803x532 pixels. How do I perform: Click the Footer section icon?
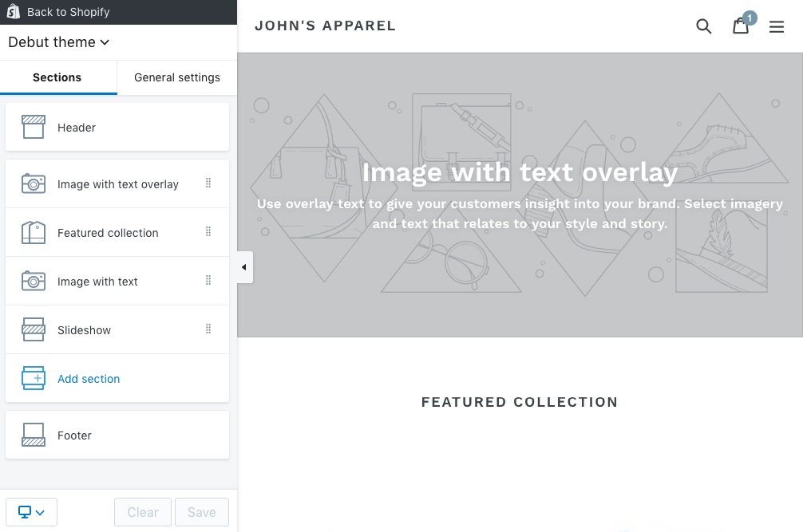(33, 434)
